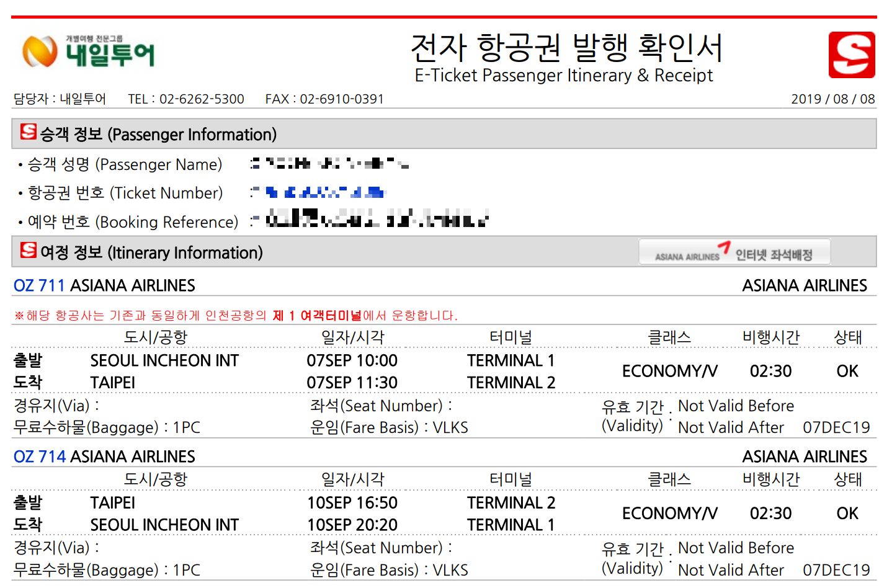
Task: Open the OZ 714 flight number link
Action: (39, 457)
